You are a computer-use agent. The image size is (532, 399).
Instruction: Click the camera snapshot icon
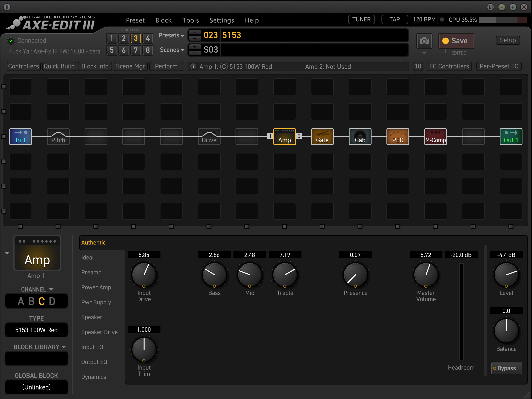click(424, 41)
